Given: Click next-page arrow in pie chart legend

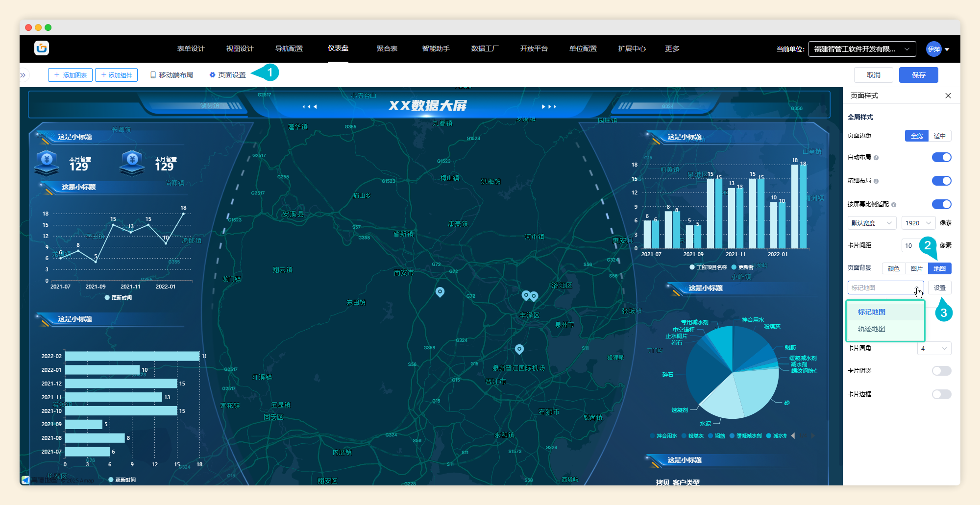Looking at the screenshot, I should [812, 435].
